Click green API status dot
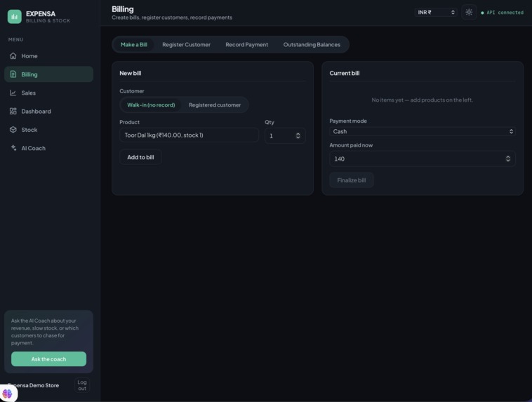The height and width of the screenshot is (402, 532). pyautogui.click(x=482, y=13)
